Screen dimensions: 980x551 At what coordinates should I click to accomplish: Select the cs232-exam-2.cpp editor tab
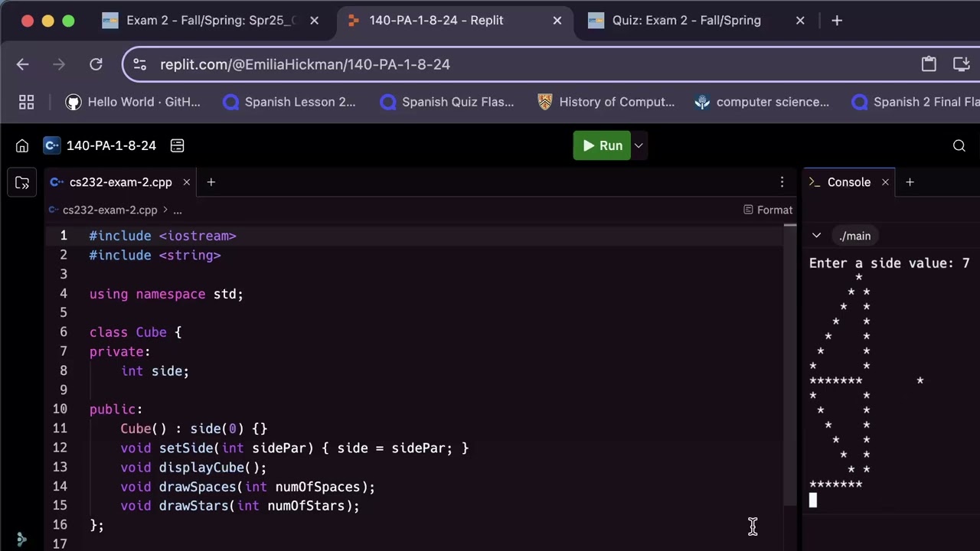pos(121,182)
